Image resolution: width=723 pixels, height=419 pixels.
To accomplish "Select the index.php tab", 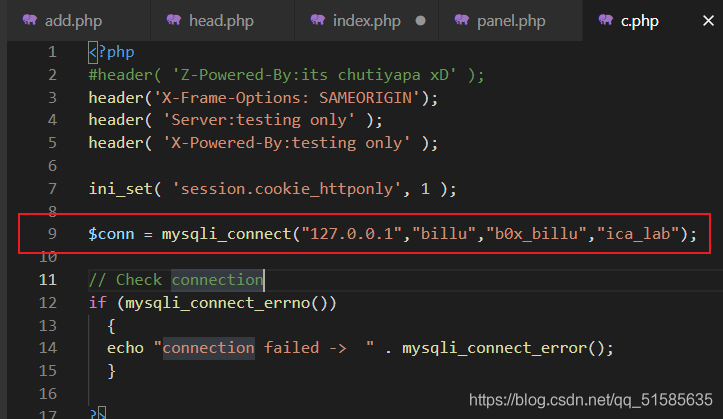I will (367, 20).
